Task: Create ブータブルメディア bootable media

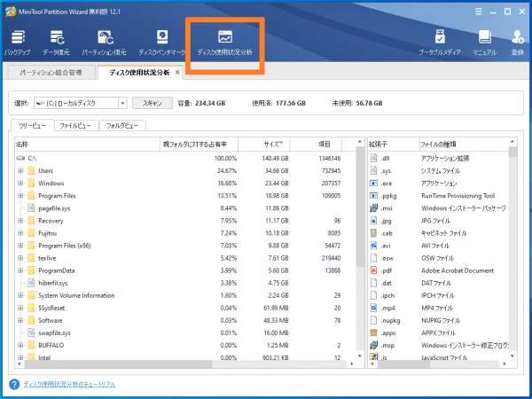Action: click(x=440, y=43)
